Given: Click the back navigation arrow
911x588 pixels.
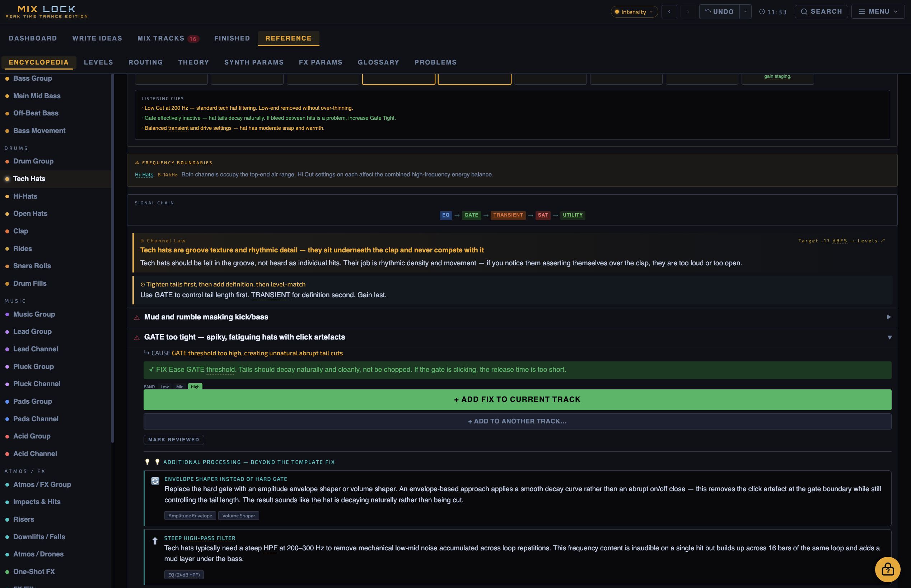Looking at the screenshot, I should coord(669,11).
